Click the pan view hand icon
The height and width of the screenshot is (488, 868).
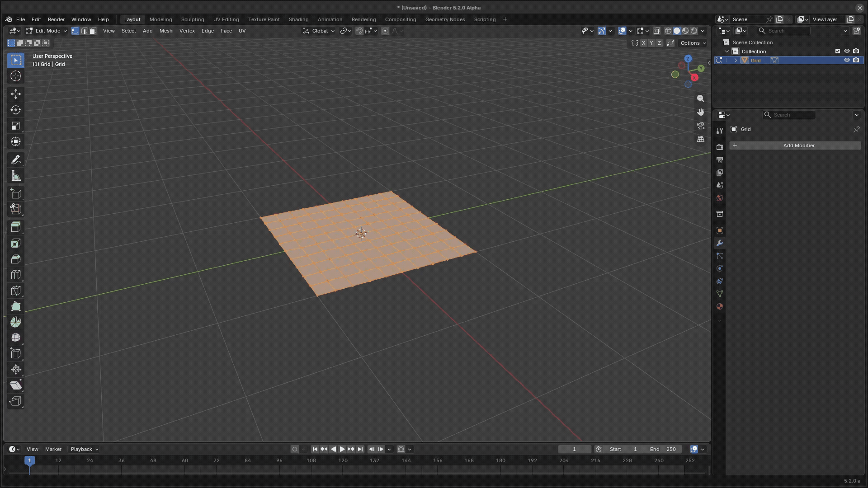[x=701, y=112]
